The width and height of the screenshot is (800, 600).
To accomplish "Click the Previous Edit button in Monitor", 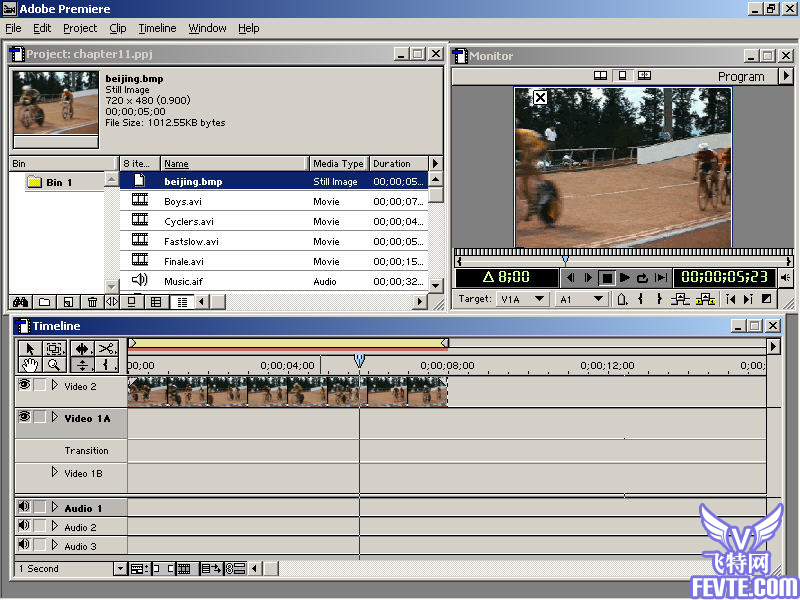I will tap(731, 299).
